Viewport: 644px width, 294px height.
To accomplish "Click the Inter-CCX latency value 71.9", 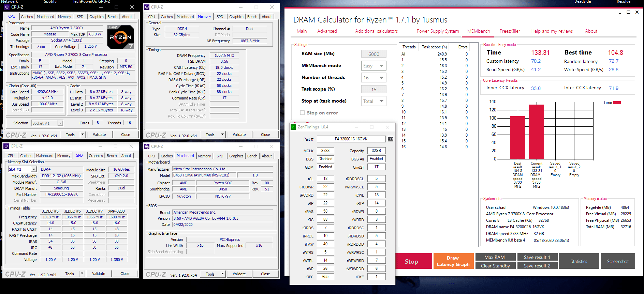I will (x=614, y=88).
